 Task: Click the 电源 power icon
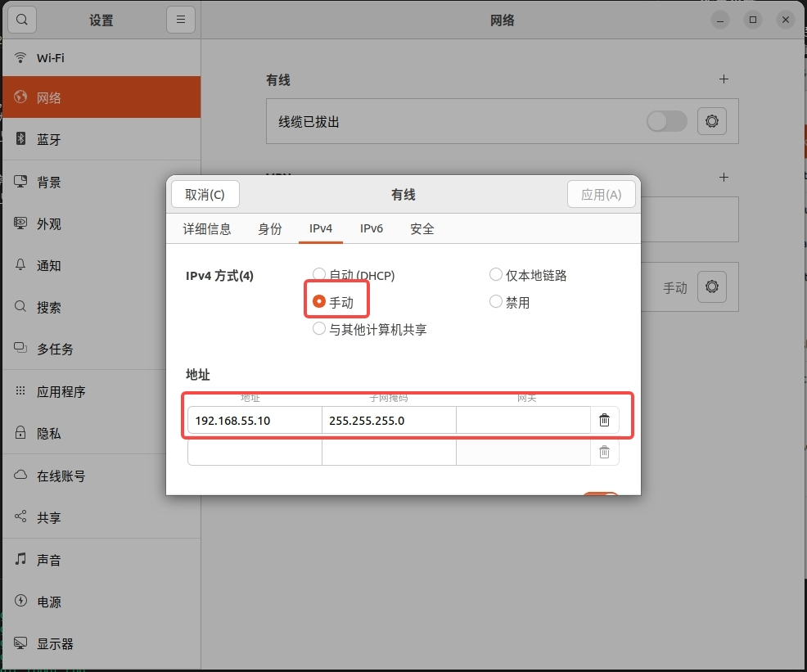[x=20, y=601]
